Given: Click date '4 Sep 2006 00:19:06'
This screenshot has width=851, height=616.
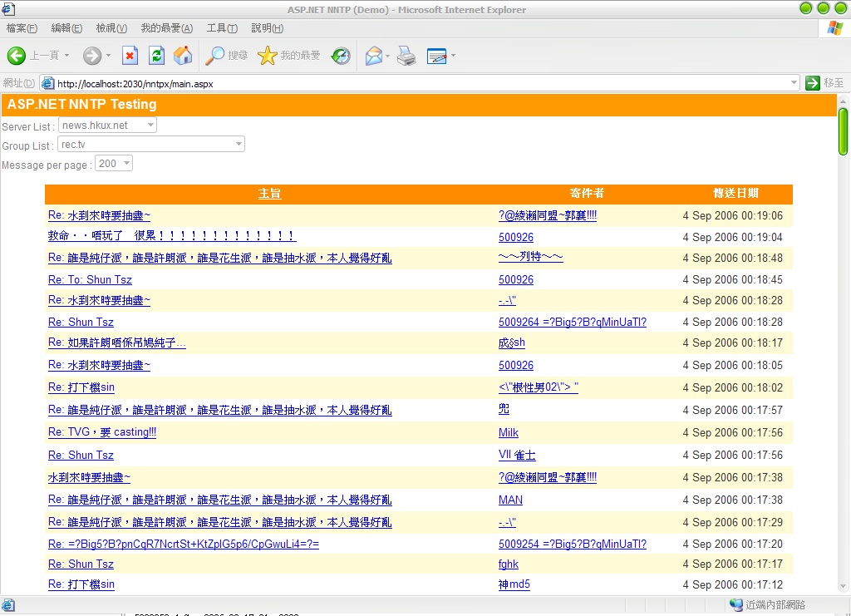Looking at the screenshot, I should click(732, 215).
